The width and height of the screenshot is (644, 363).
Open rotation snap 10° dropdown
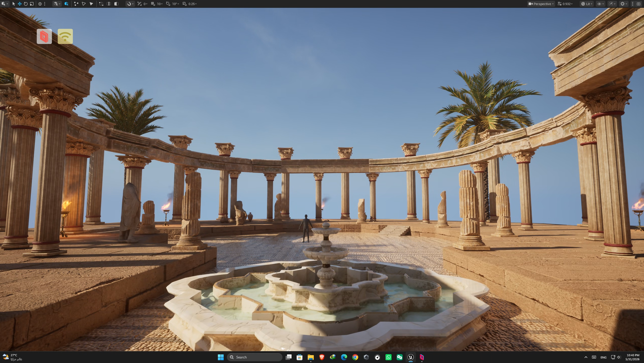[x=176, y=4]
